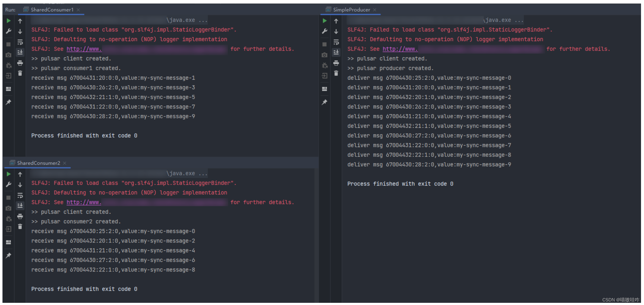Open wrench settings in SharedConsumer2 panel
Viewport: 644px width, 305px height.
click(x=8, y=185)
